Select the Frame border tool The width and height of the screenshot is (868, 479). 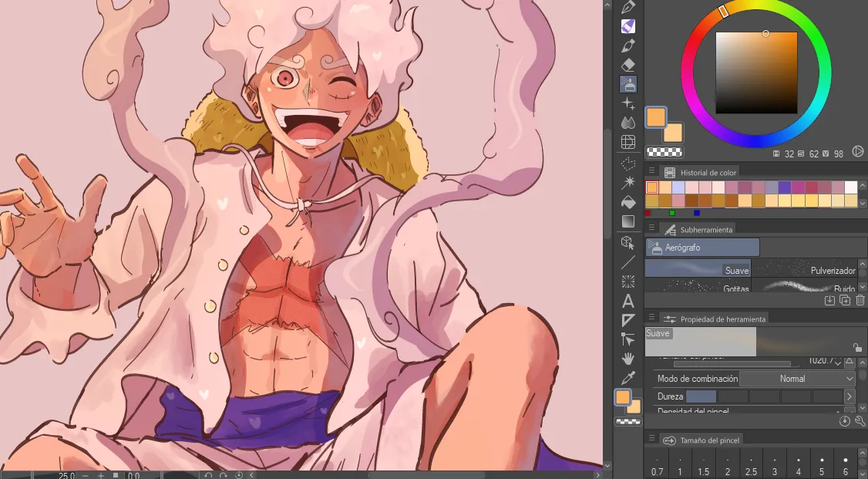tap(627, 320)
